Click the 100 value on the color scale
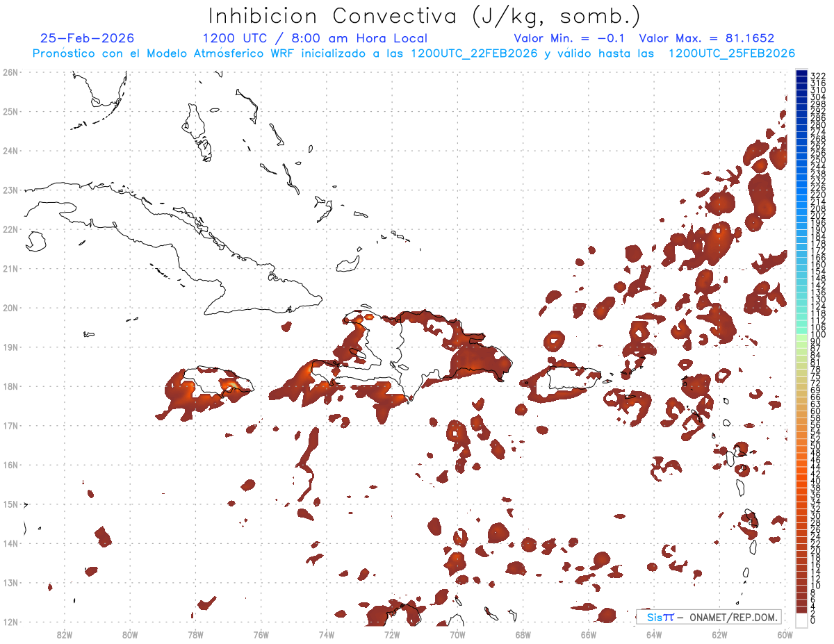The width and height of the screenshot is (834, 644). [x=817, y=336]
